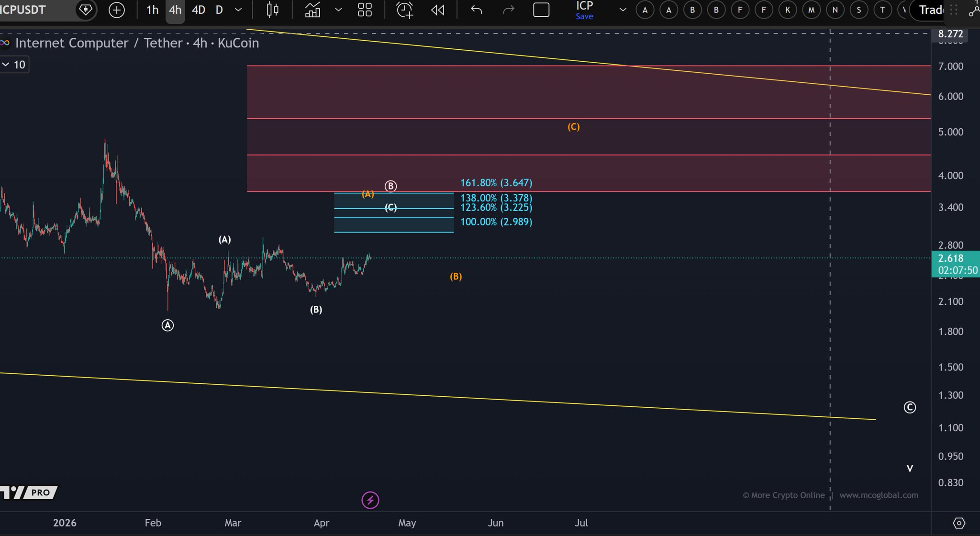
Task: Switch to the daily D timeframe
Action: [219, 10]
